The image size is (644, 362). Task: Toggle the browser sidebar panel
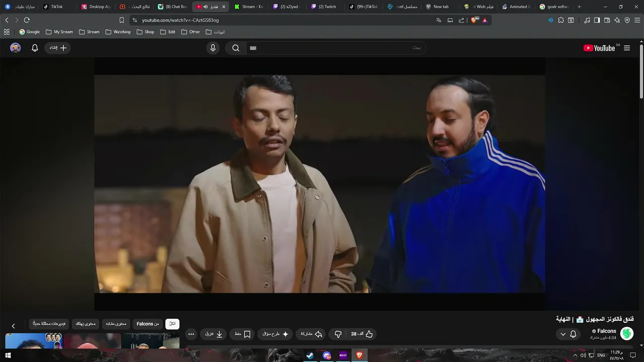click(x=597, y=20)
